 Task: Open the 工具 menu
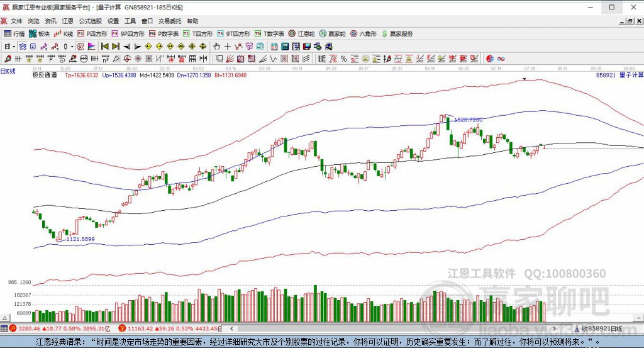[130, 21]
